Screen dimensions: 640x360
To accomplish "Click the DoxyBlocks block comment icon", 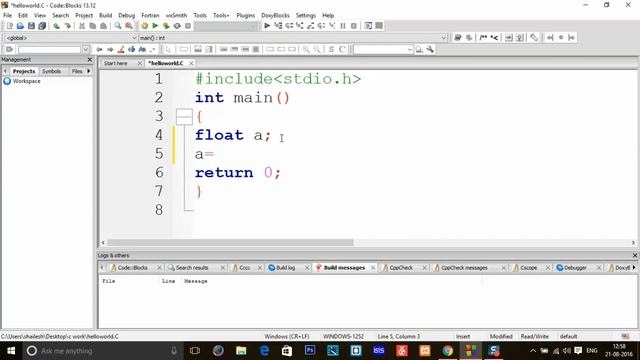I will [x=483, y=38].
